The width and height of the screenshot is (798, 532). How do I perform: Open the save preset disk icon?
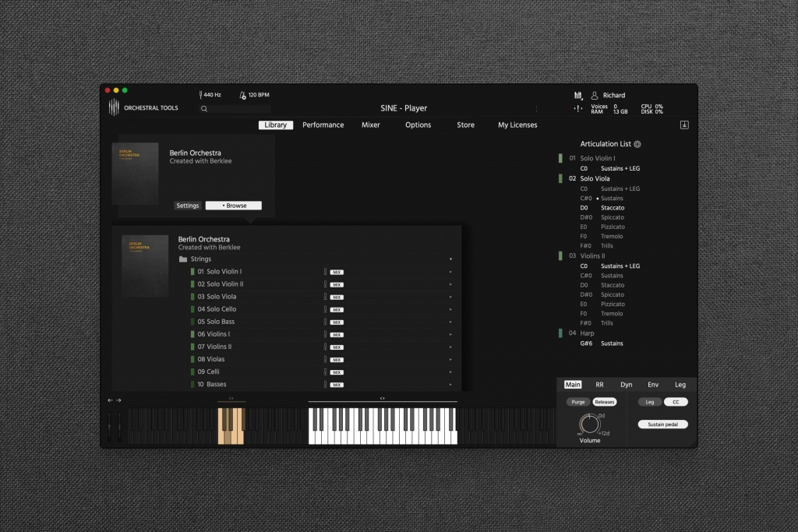coord(577,95)
